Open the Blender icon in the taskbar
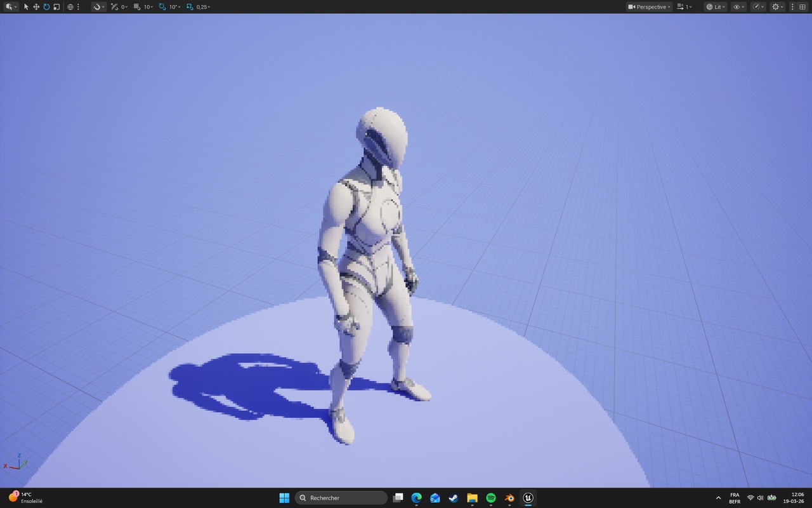 509,498
